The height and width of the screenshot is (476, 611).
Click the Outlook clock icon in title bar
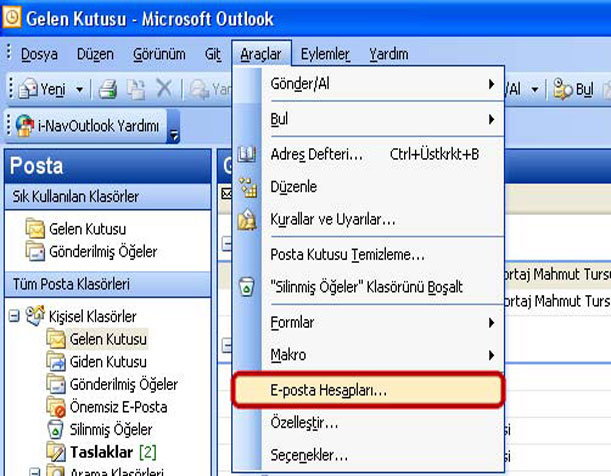tap(12, 18)
